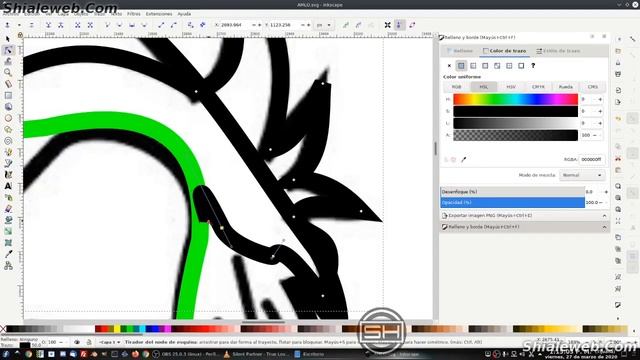Select the Zoom magnifier tool
Image resolution: width=640 pixels, height=360 pixels.
[8, 73]
